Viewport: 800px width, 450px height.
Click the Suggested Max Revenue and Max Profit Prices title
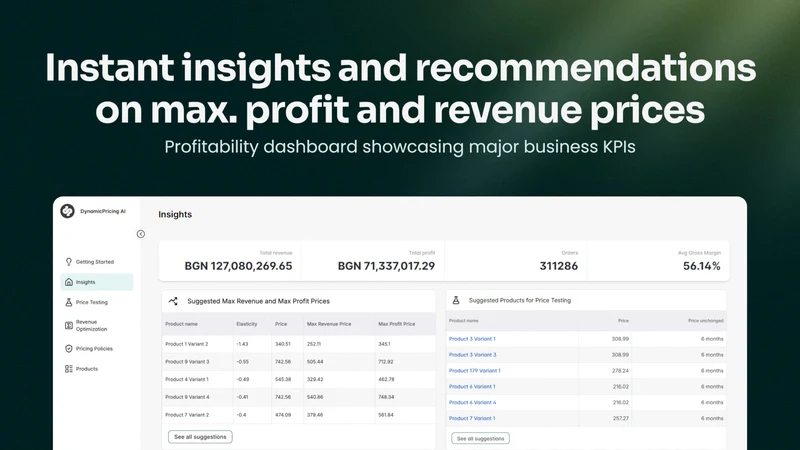click(x=258, y=301)
